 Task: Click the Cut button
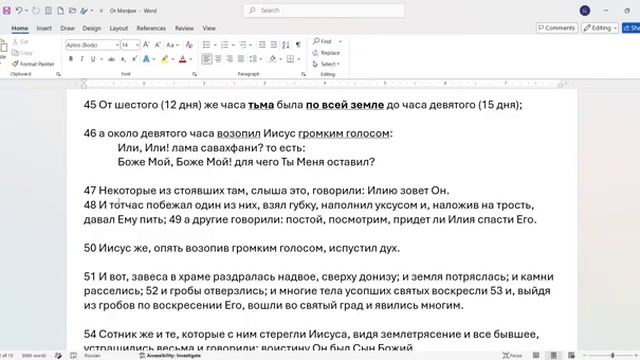[20, 41]
